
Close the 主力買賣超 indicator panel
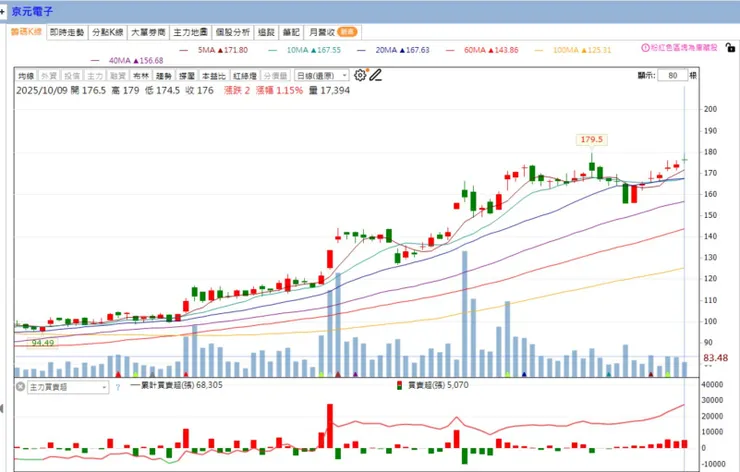20,387
